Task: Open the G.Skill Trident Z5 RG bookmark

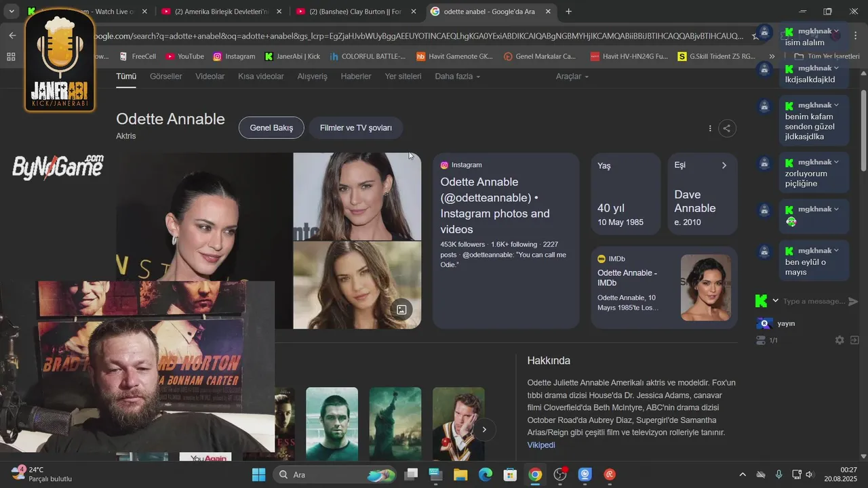Action: [x=716, y=56]
